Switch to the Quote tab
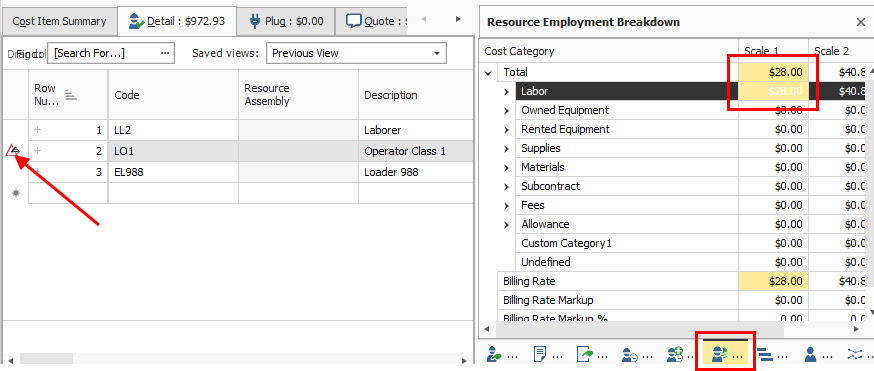 pyautogui.click(x=372, y=21)
